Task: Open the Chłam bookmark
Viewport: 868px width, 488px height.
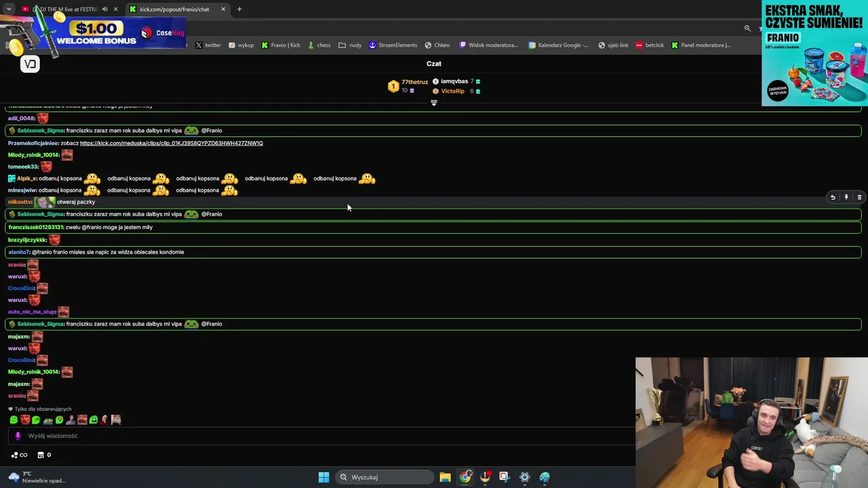Action: coord(437,45)
